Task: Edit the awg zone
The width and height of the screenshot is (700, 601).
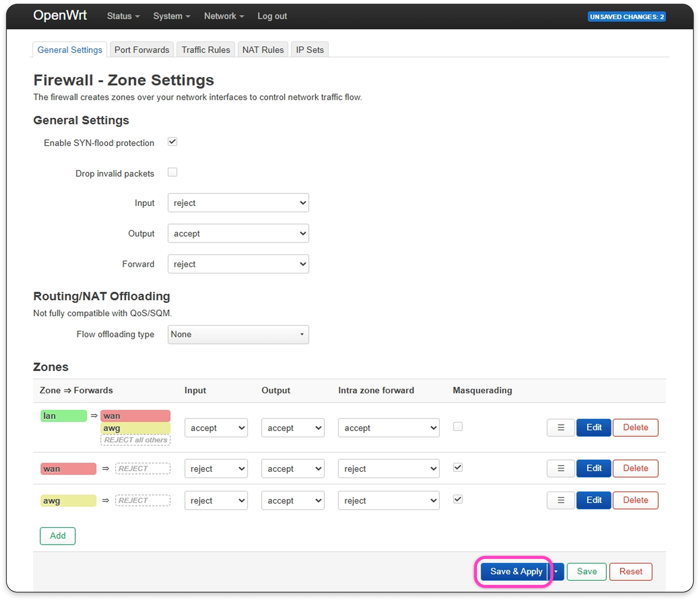Action: coord(594,500)
